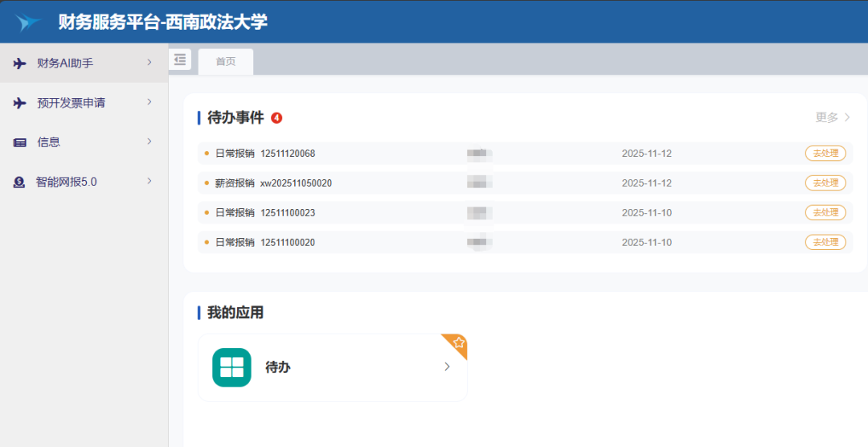The width and height of the screenshot is (868, 447).
Task: Switch to the 首页 tab
Action: pos(226,62)
